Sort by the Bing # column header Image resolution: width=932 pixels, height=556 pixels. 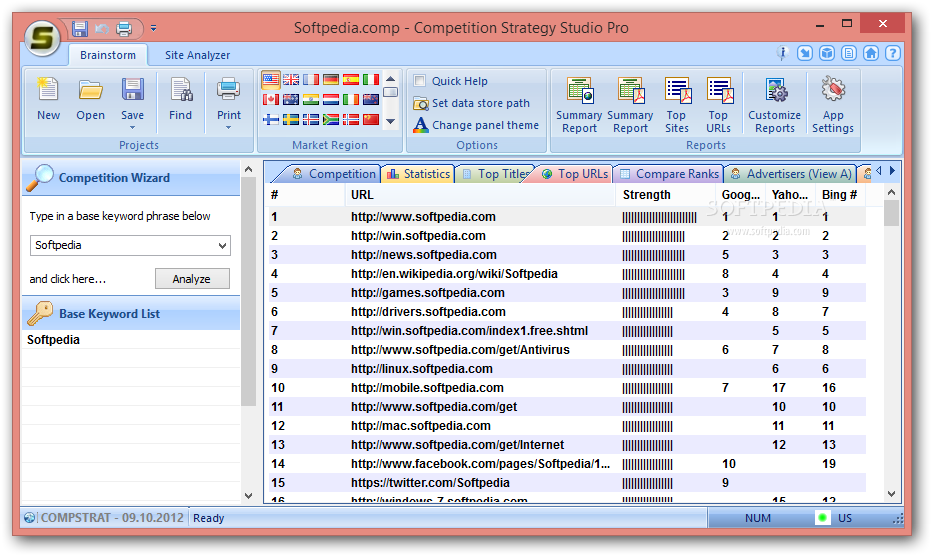[840, 195]
